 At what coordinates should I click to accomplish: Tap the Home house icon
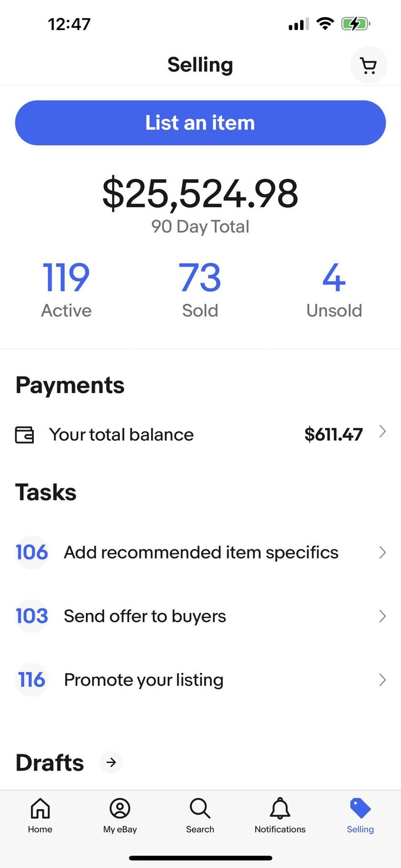click(40, 808)
